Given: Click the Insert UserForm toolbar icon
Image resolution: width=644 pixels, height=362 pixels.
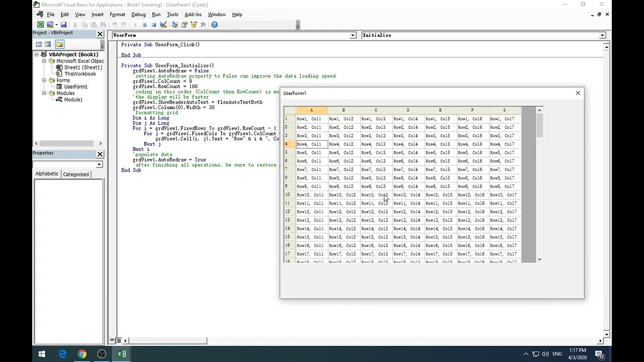Looking at the screenshot, I should 50,25.
